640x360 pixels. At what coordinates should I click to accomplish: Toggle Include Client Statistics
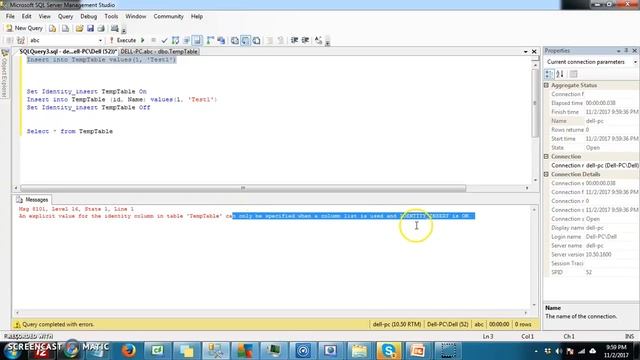(221, 40)
